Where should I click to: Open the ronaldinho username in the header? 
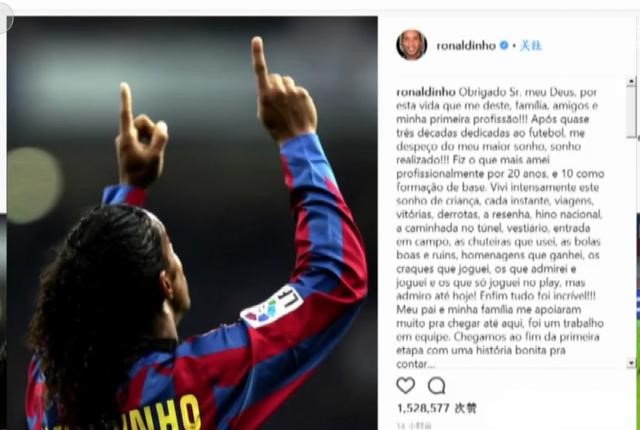466,46
